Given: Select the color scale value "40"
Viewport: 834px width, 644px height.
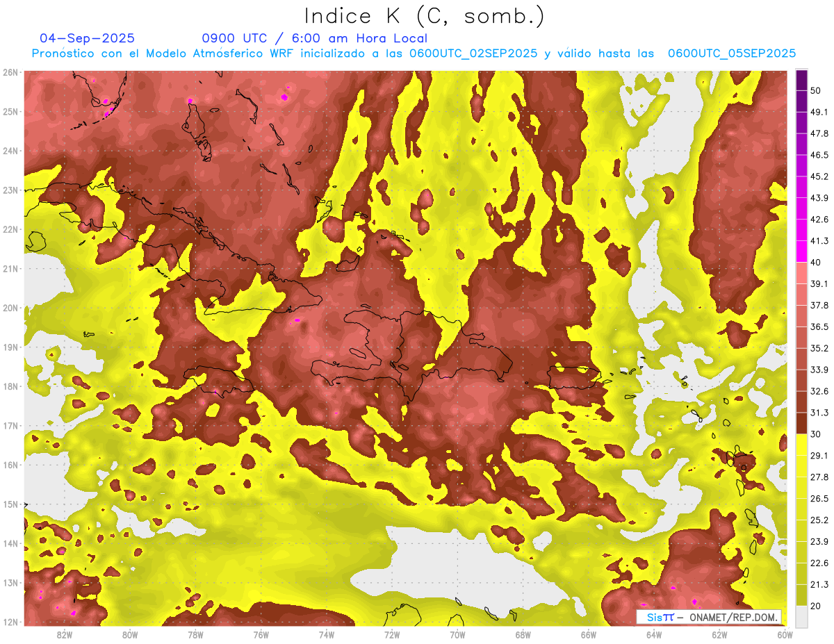Looking at the screenshot, I should pyautogui.click(x=816, y=262).
